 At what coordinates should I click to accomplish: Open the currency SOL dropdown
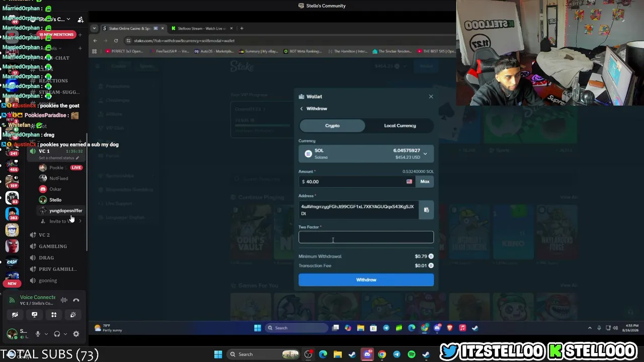click(x=366, y=154)
